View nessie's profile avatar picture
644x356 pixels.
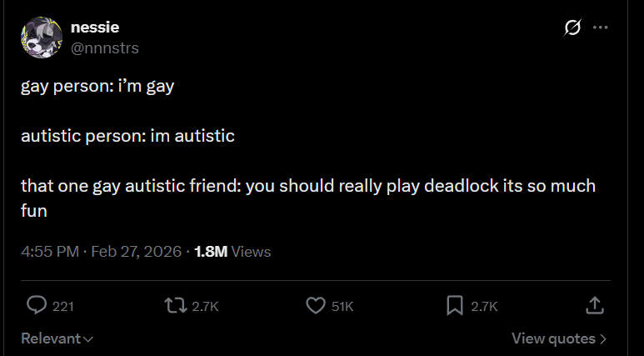click(42, 38)
